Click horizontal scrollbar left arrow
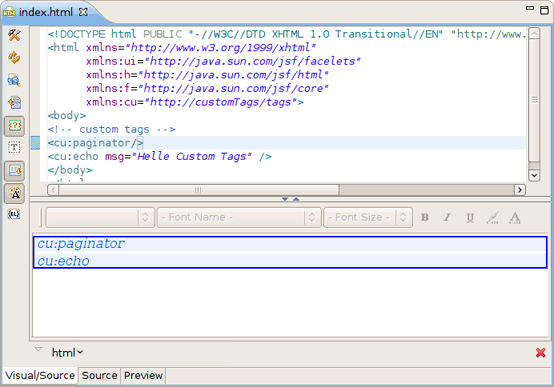The width and height of the screenshot is (554, 387). coord(53,190)
